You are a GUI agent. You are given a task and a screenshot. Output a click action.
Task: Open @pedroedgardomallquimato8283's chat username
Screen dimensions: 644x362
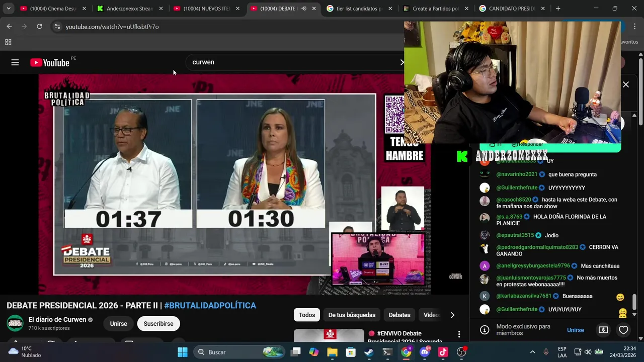(537, 247)
